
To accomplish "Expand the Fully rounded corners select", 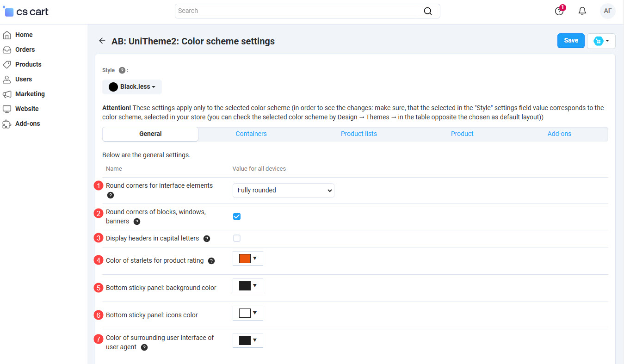I will pos(283,190).
